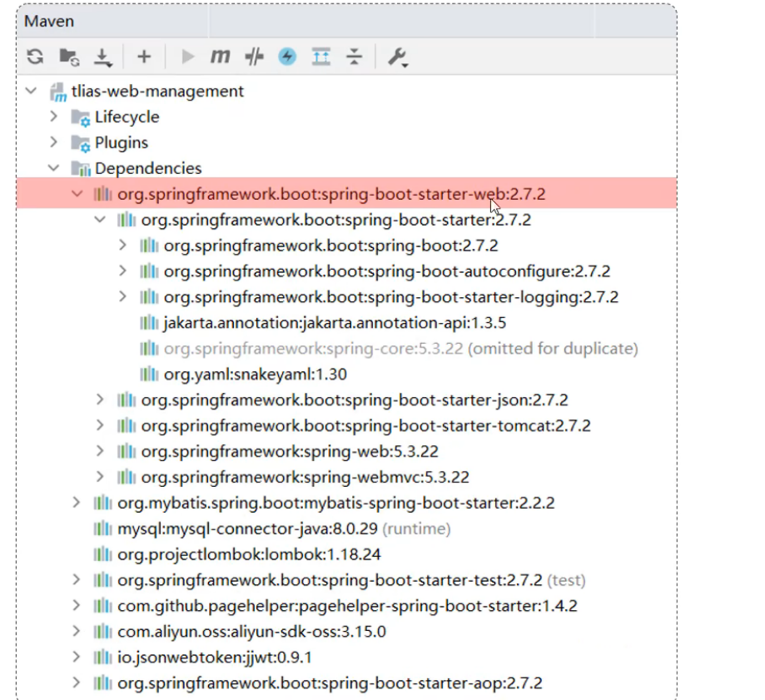The image size is (765, 700).
Task: Select spring-boot-starter-logging:2.7.2 text
Action: coord(391,297)
